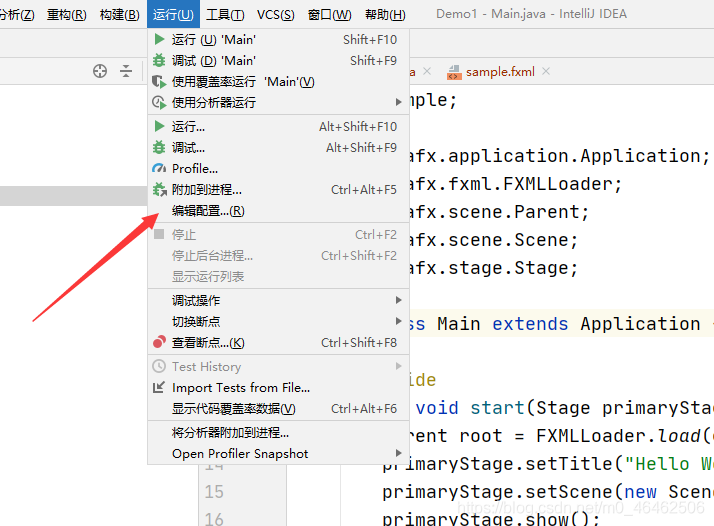The height and width of the screenshot is (526, 714).
Task: Expand the 使用分析器运行 submenu
Action: tap(399, 102)
